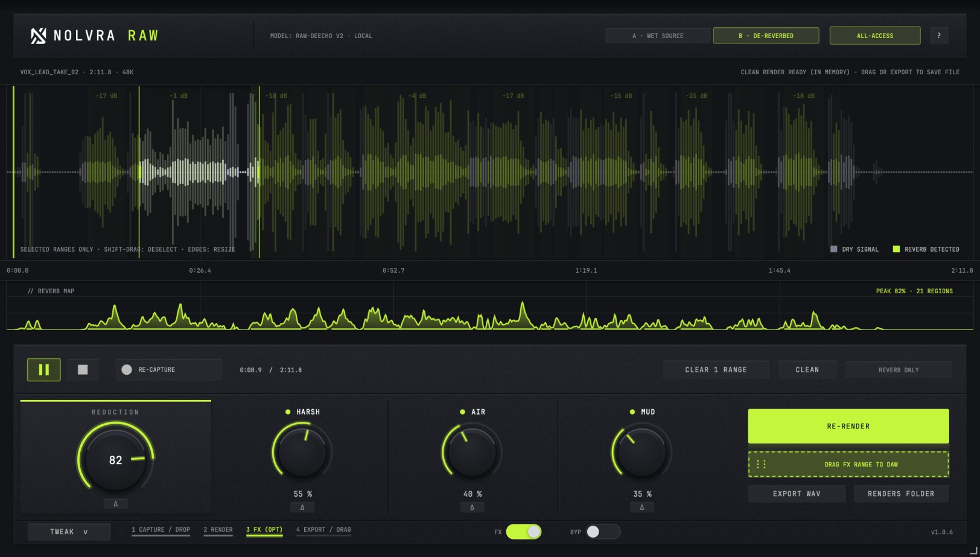Click the 0:26.4 time ruler label
Screen dimensions: 980x557
click(200, 270)
